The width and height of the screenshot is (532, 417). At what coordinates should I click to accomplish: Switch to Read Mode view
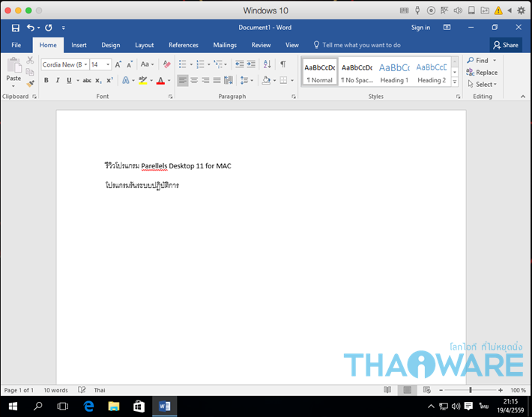click(x=387, y=390)
